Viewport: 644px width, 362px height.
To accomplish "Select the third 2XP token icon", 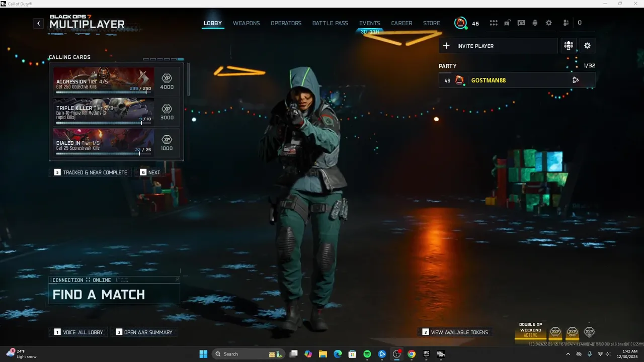I will [x=589, y=332].
